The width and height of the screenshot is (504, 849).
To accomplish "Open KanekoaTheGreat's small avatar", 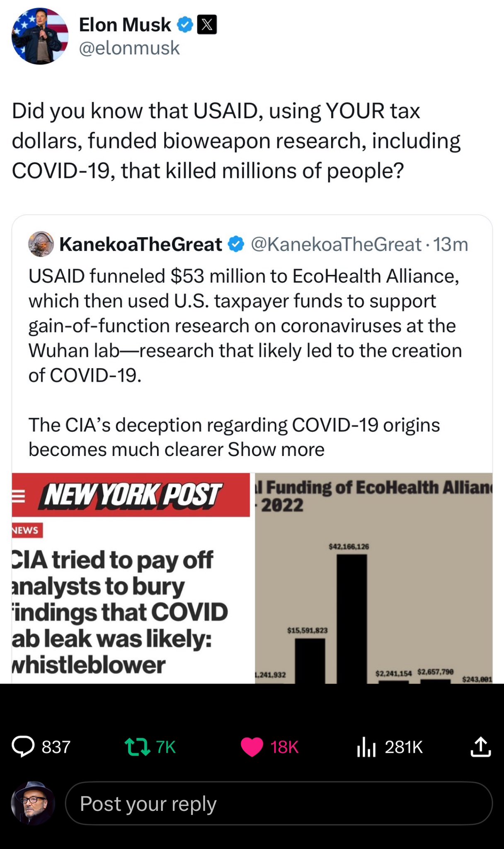I will [41, 244].
